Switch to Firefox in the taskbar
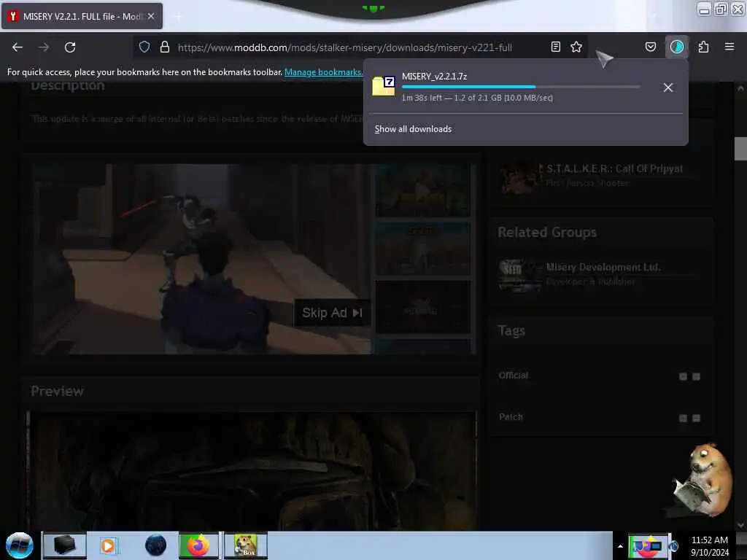 pos(198,545)
